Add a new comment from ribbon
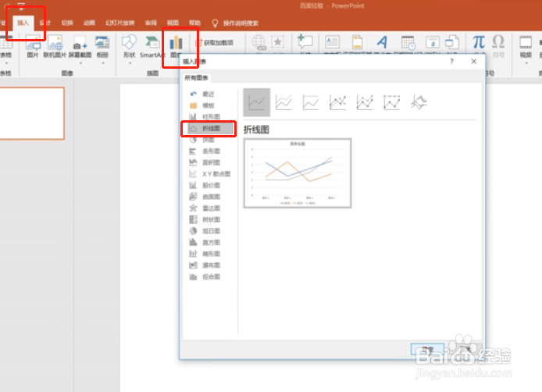The height and width of the screenshot is (392, 542). point(305,42)
